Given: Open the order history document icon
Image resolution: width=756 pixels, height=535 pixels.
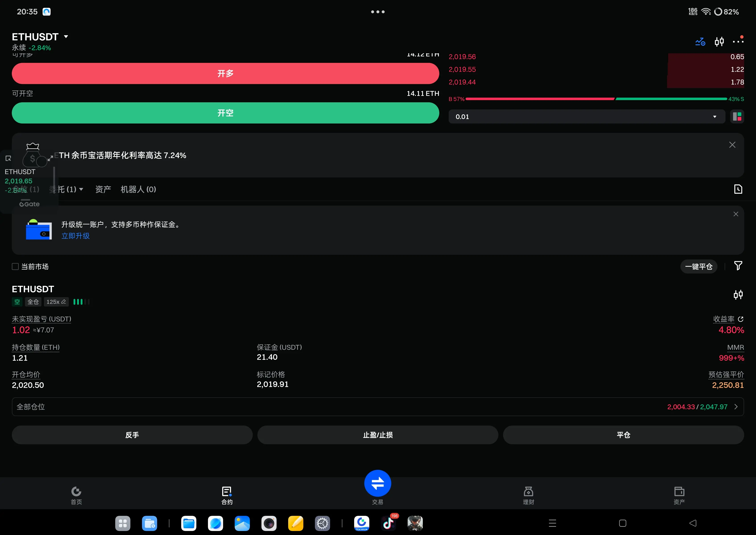Looking at the screenshot, I should coord(738,189).
